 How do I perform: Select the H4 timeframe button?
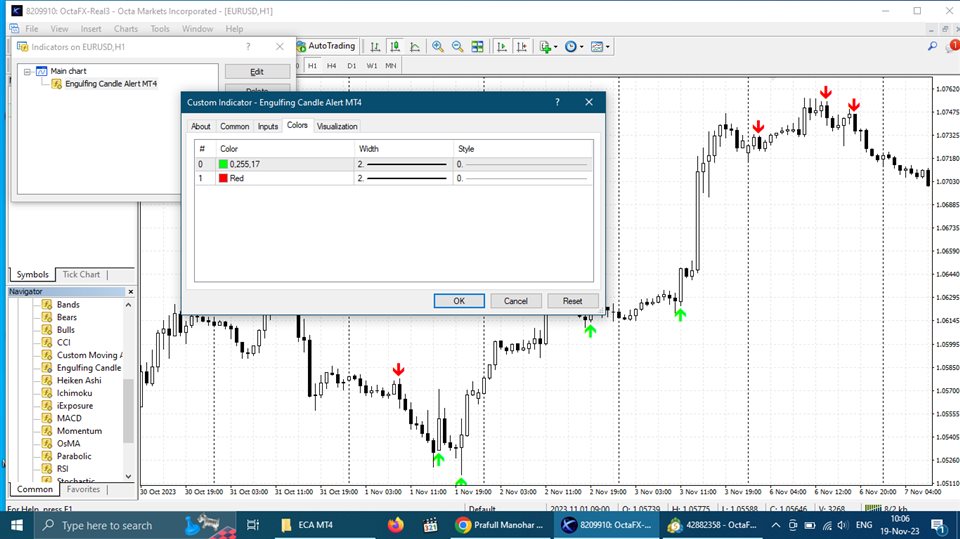pyautogui.click(x=331, y=66)
